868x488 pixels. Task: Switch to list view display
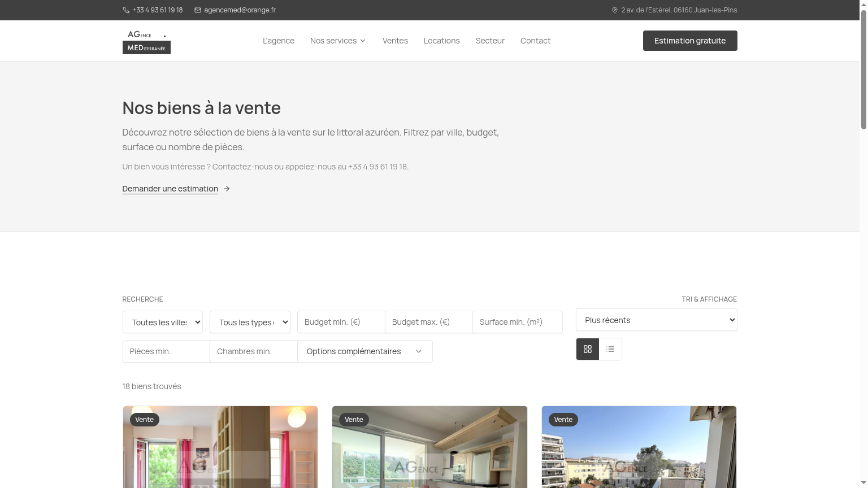(610, 349)
